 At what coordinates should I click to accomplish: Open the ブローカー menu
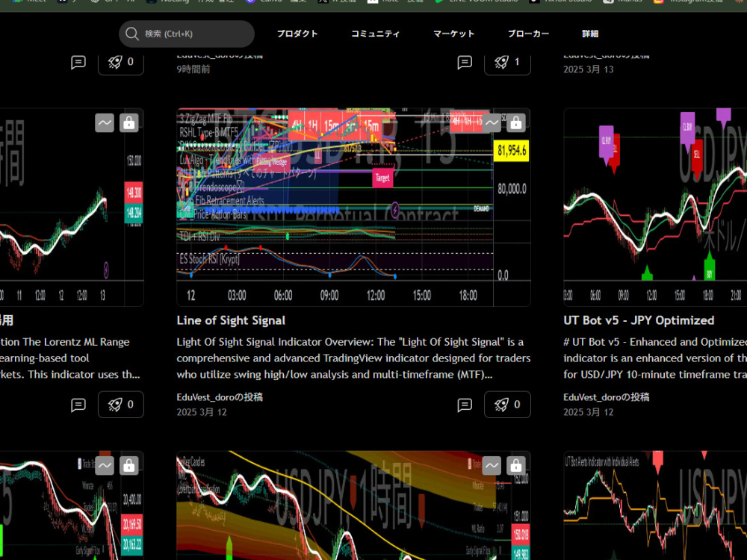tap(528, 34)
